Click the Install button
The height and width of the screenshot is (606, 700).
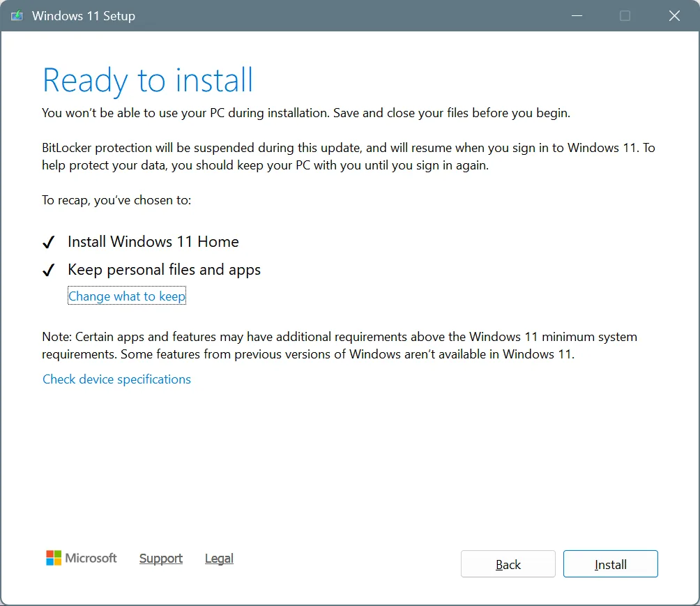click(x=610, y=564)
